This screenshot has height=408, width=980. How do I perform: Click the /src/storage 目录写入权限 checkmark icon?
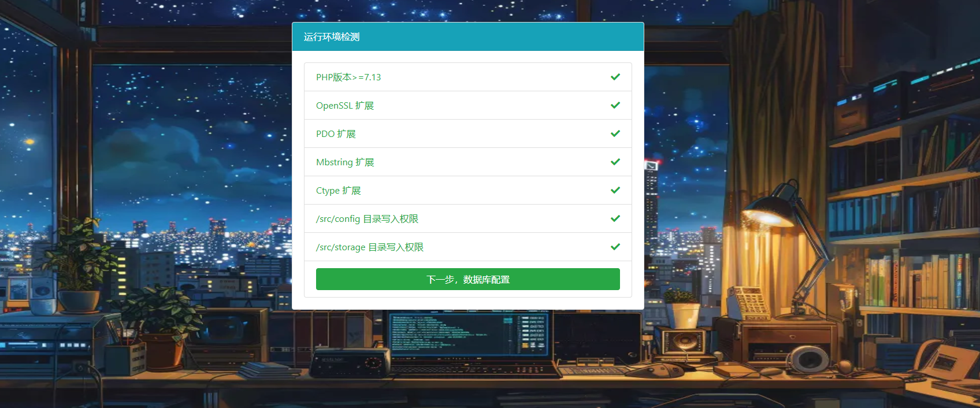click(615, 247)
